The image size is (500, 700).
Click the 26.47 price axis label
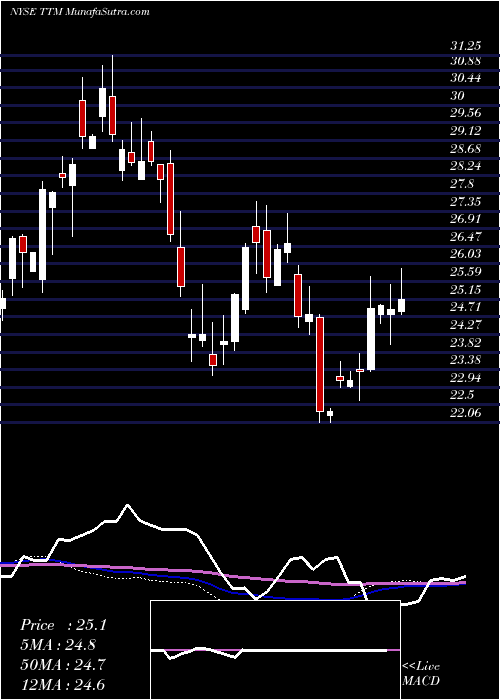(465, 237)
